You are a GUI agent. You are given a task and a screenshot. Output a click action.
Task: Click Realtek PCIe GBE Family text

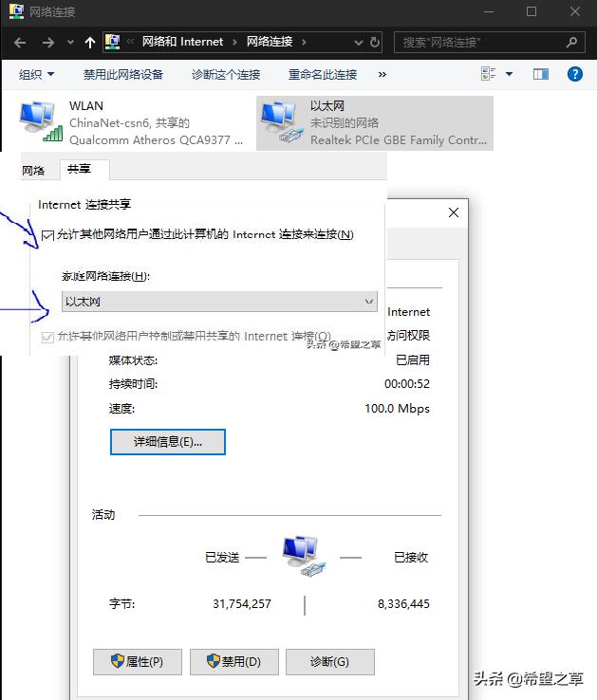tap(399, 140)
